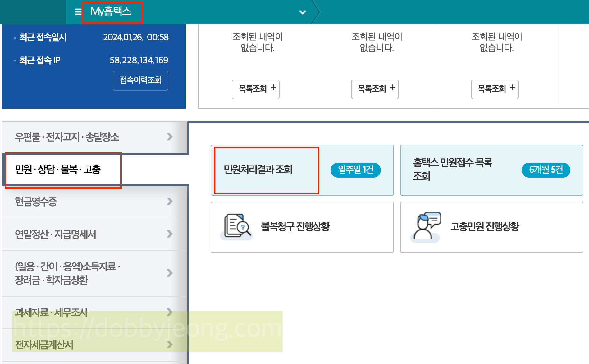The width and height of the screenshot is (589, 364).
Task: Expand chevron next to 전자세금계산서
Action: (169, 344)
